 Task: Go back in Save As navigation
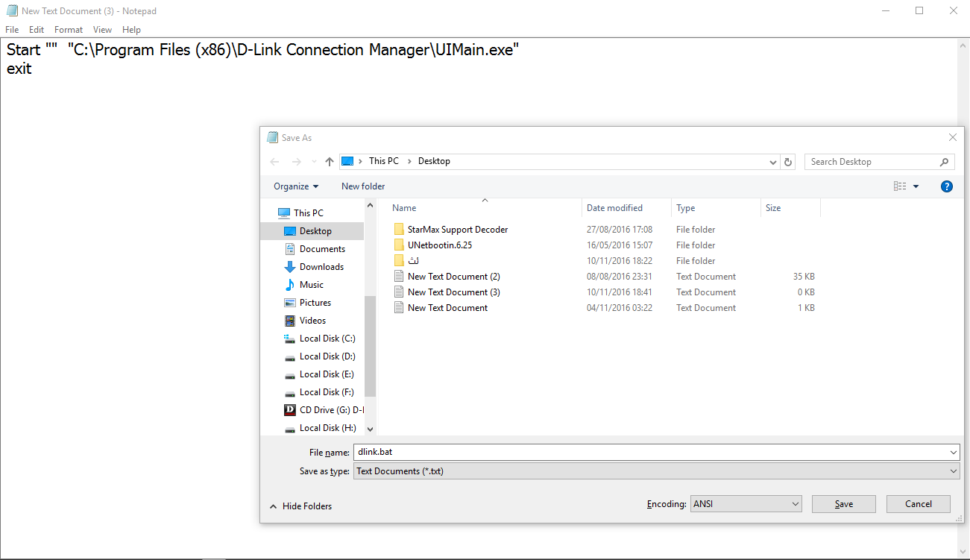coord(274,162)
